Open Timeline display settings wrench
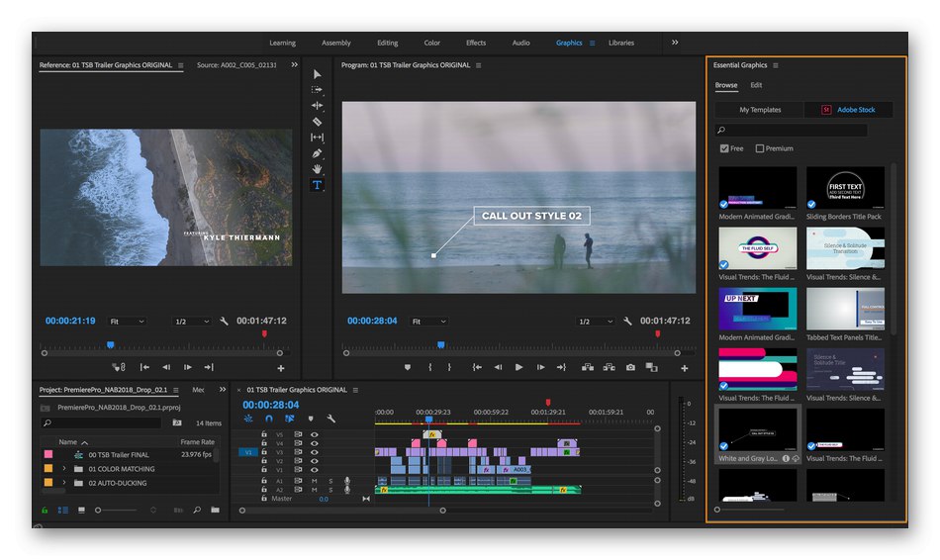The image size is (940, 560). click(x=330, y=419)
